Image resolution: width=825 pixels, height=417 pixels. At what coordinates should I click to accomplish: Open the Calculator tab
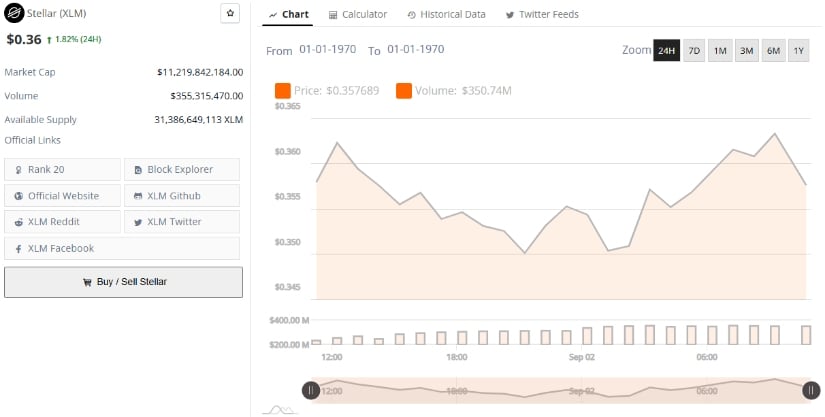tap(358, 15)
